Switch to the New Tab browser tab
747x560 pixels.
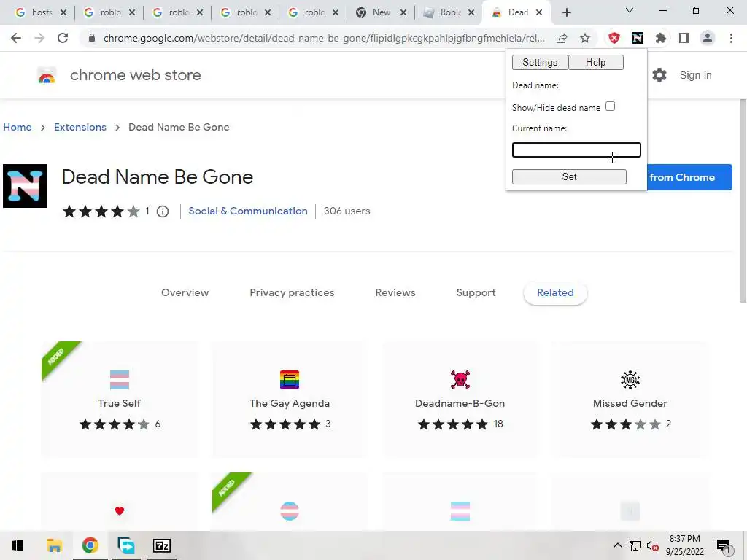(381, 12)
